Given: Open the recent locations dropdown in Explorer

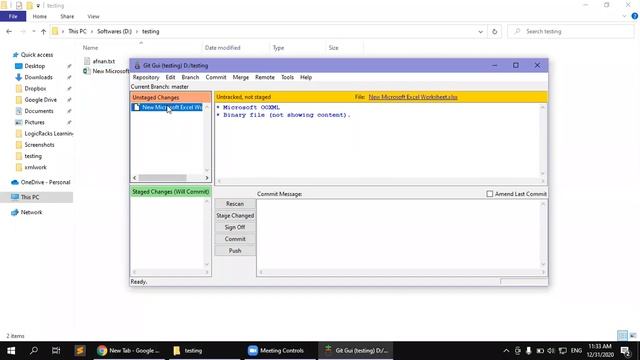Looking at the screenshot, I should (33, 31).
